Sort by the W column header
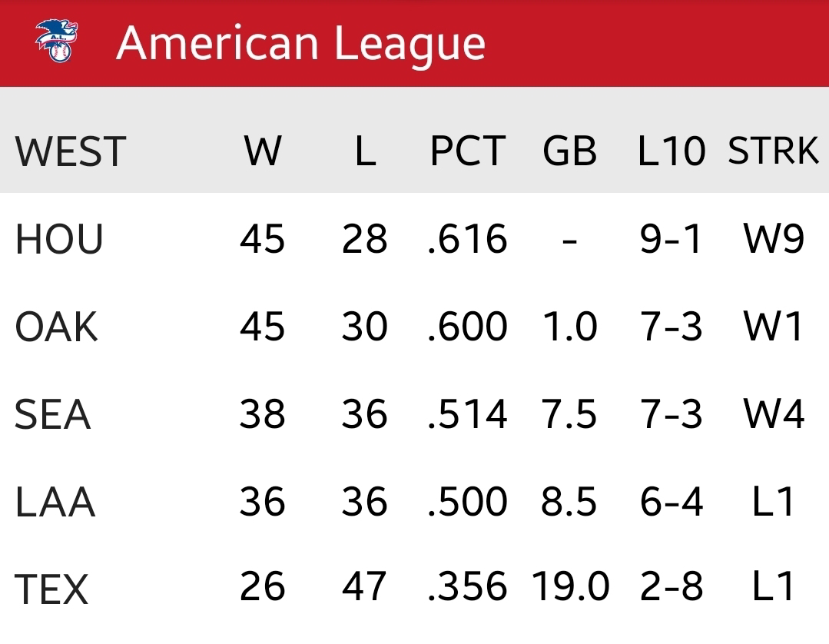The height and width of the screenshot is (644, 829). click(263, 151)
